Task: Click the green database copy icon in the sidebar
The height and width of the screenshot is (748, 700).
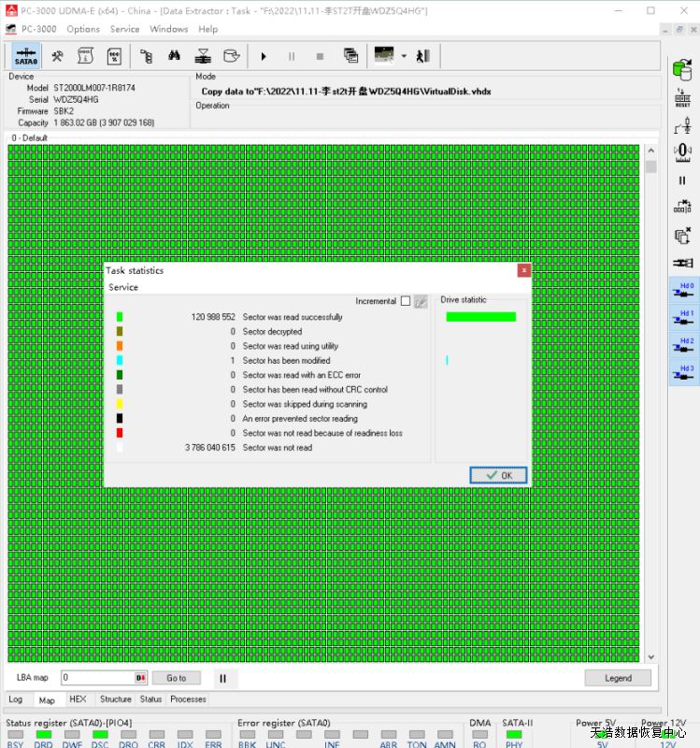Action: [682, 67]
